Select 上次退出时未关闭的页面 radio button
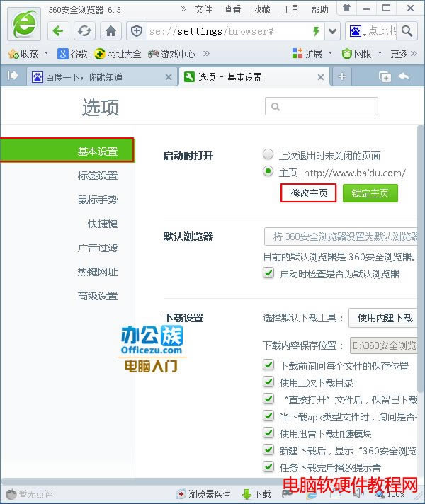The width and height of the screenshot is (425, 504). tap(268, 154)
